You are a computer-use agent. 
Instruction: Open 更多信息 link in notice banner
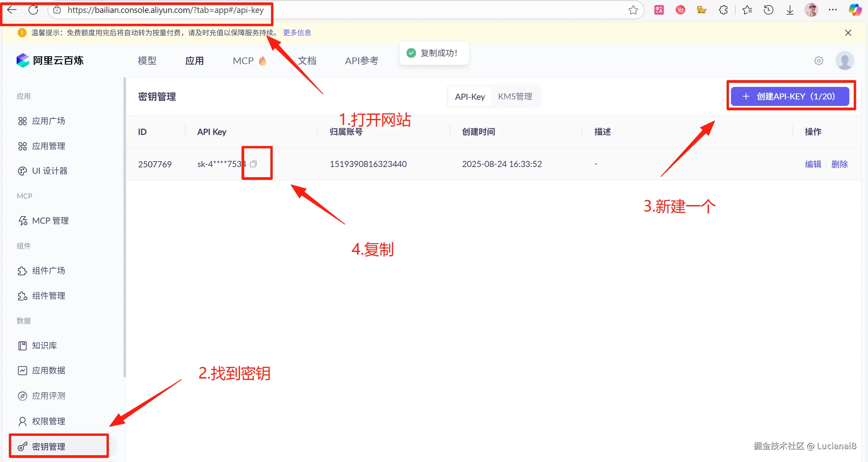click(297, 33)
